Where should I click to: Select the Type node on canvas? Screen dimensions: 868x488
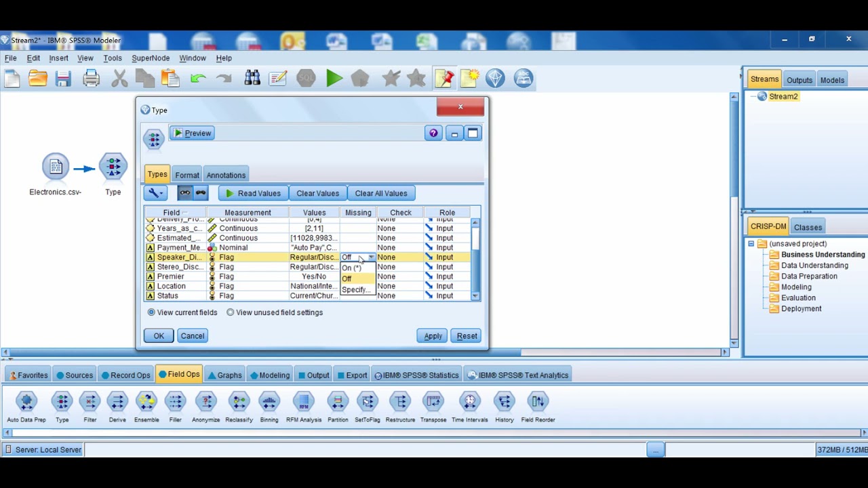coord(113,167)
